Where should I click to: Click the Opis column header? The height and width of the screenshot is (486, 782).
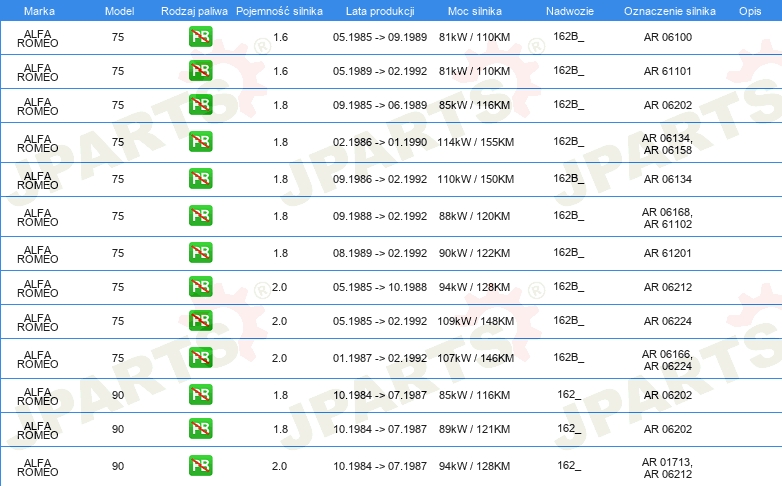(750, 11)
